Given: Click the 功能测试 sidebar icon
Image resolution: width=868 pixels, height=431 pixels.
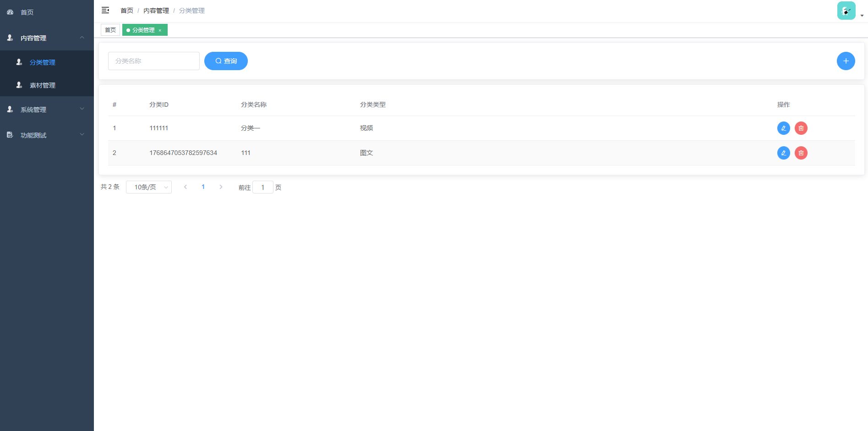Looking at the screenshot, I should (10, 135).
